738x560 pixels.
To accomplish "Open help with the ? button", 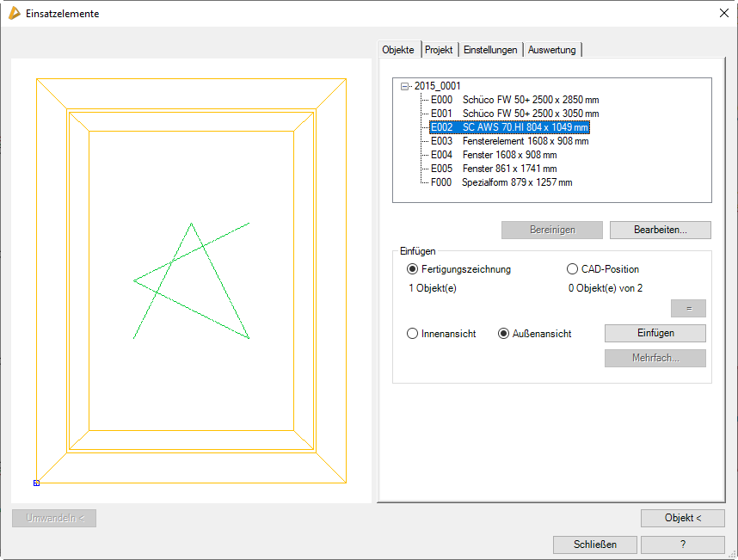I will click(682, 545).
